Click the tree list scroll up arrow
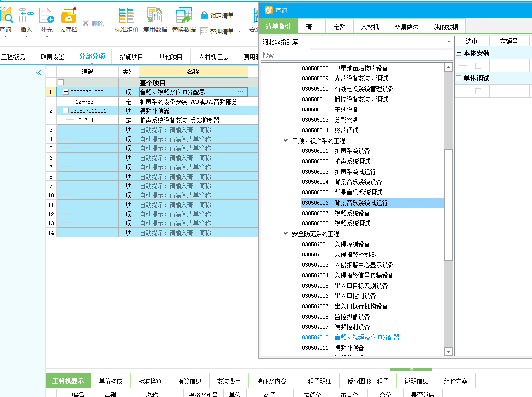 449,67
